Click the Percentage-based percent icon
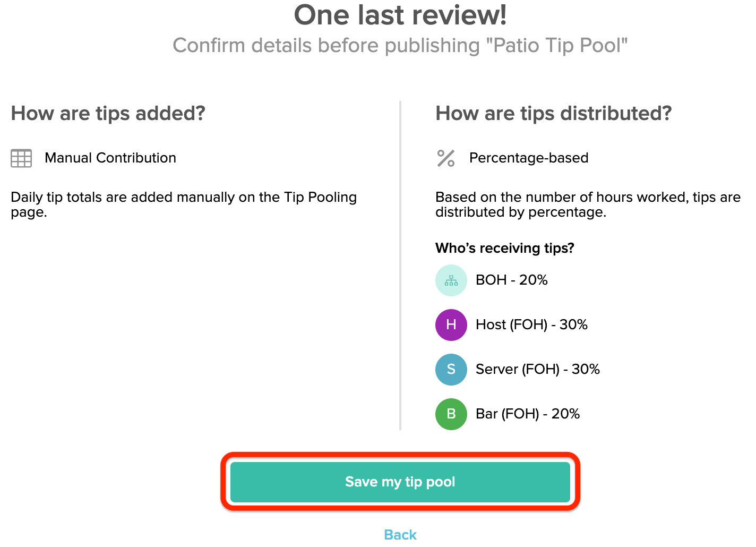 point(445,158)
